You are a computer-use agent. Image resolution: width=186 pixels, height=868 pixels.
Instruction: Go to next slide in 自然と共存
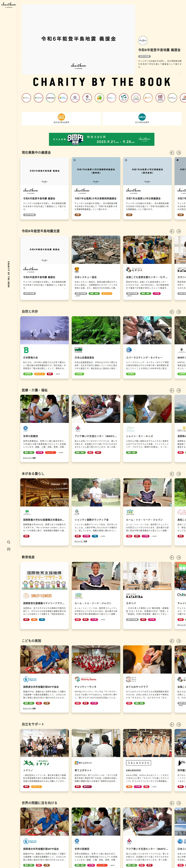[179, 312]
